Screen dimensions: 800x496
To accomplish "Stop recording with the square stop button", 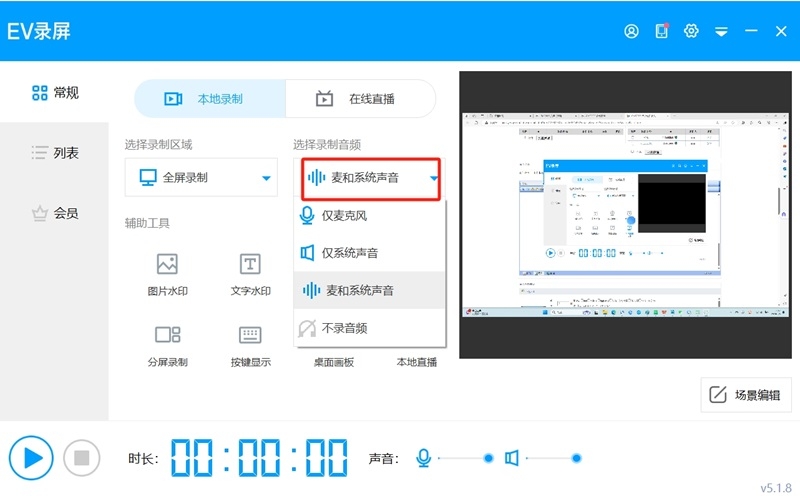I will coord(82,458).
